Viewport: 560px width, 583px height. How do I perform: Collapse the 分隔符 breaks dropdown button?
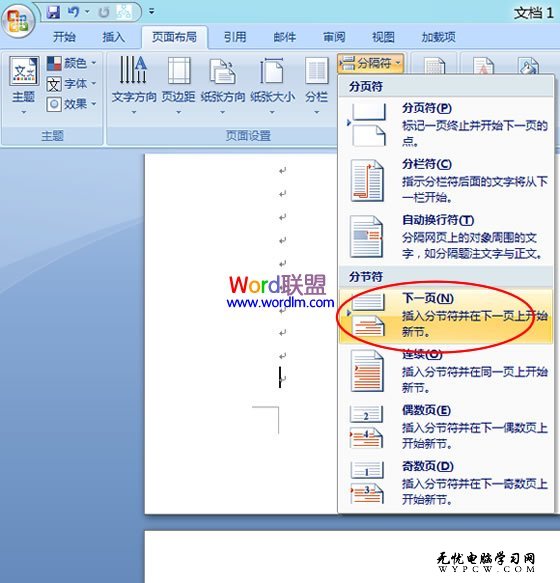[370, 63]
